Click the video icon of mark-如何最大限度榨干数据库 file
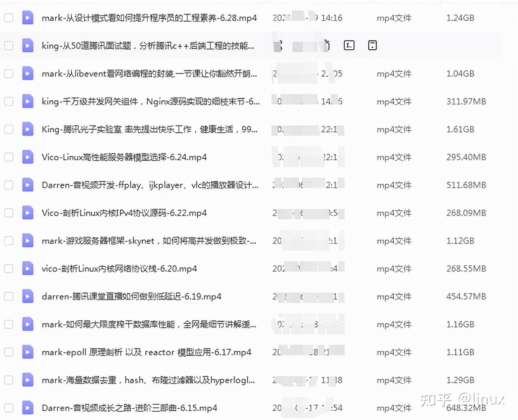The height and width of the screenshot is (420, 518). pyautogui.click(x=28, y=325)
